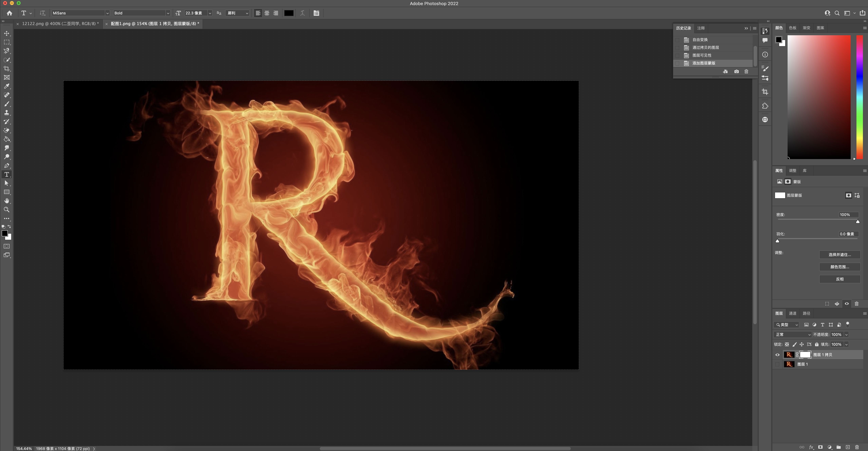The image size is (868, 451).
Task: Select the Move tool
Action: 7,33
